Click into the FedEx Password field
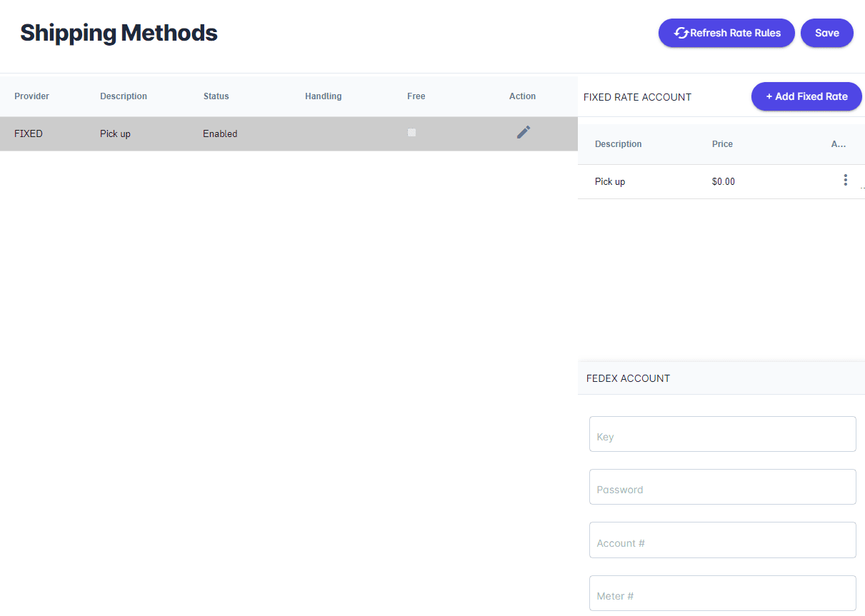The image size is (865, 616). point(722,488)
